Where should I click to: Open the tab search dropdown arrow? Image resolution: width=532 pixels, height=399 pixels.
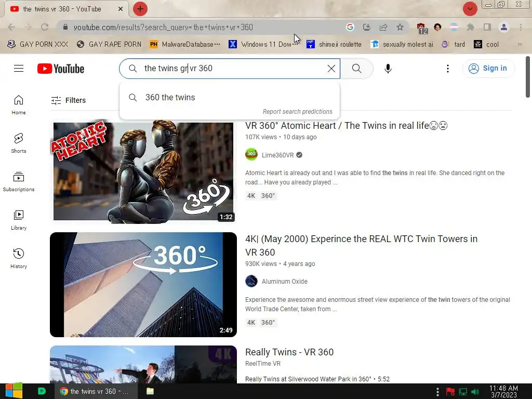[x=470, y=9]
